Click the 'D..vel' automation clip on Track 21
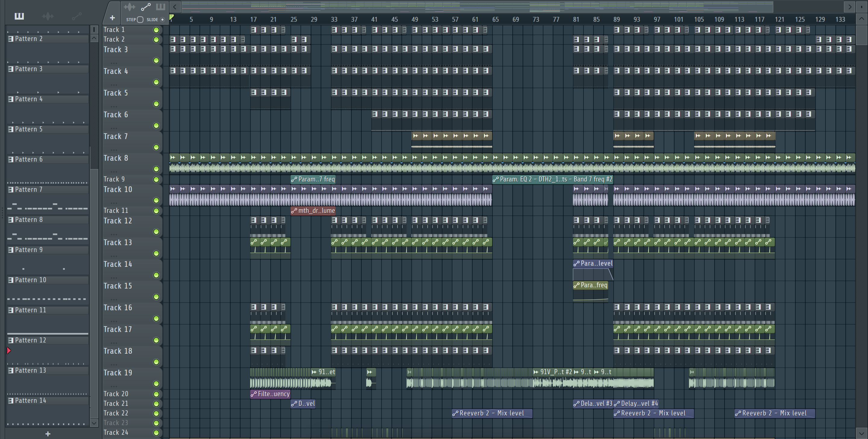Viewport: 868px width, 439px height. coord(303,404)
